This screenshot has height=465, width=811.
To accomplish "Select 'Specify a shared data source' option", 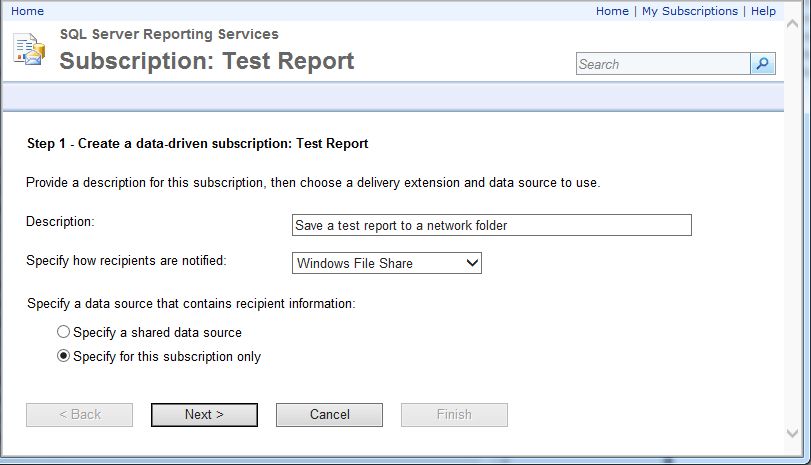I will [64, 332].
